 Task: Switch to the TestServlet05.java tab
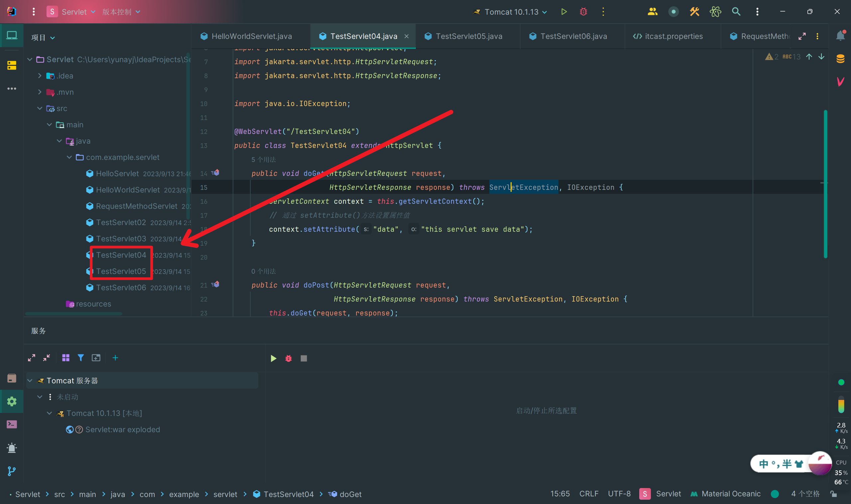[x=469, y=36]
